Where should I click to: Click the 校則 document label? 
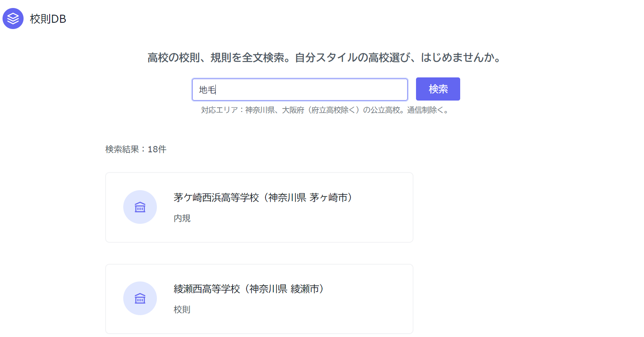coord(182,310)
